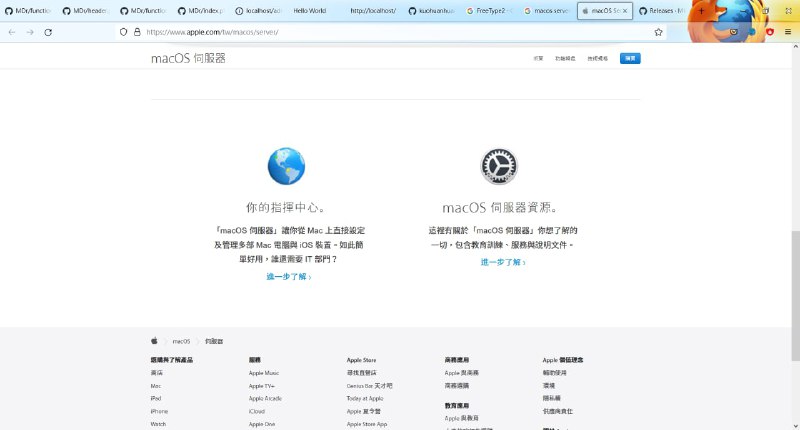Open the Apple Store App footer link

[367, 424]
